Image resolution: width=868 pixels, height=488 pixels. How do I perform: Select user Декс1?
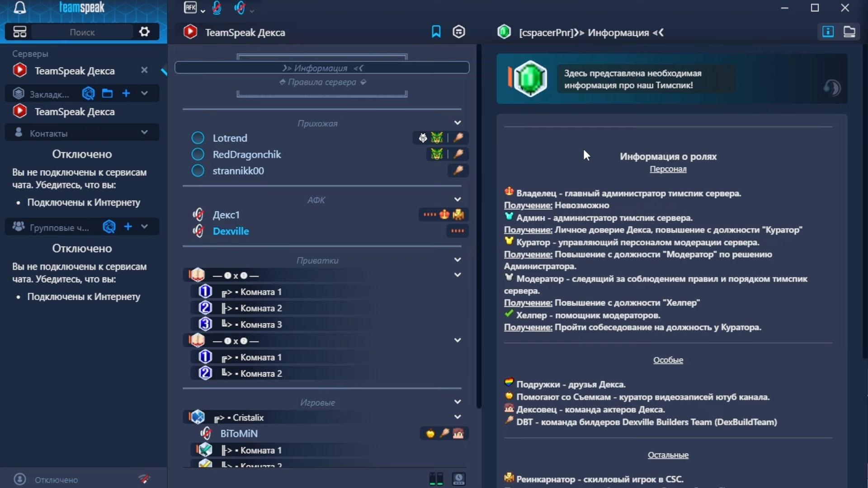pyautogui.click(x=226, y=215)
